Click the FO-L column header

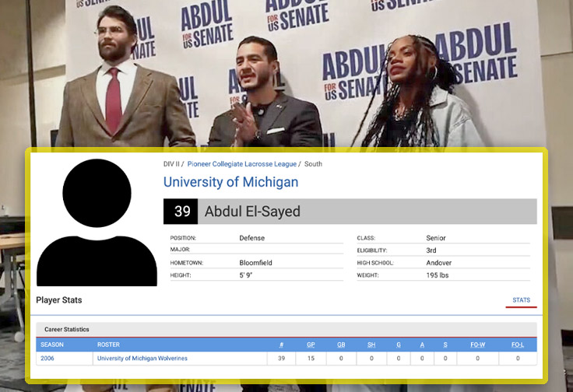tap(518, 345)
